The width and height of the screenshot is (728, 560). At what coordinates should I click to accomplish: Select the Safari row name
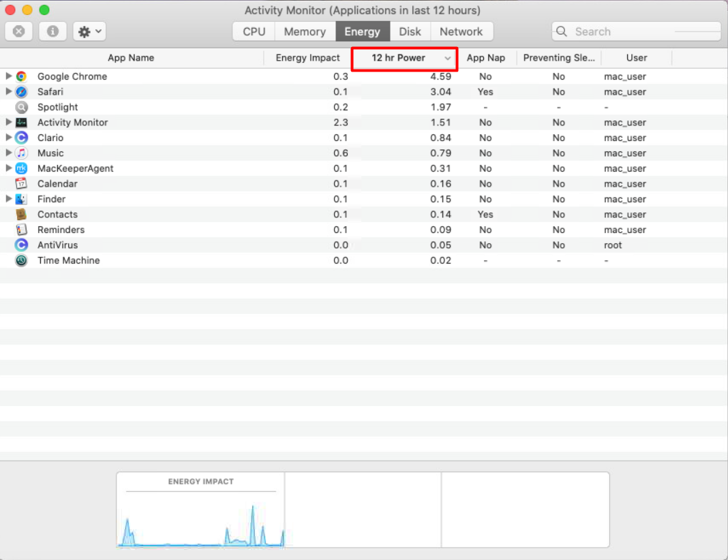pos(50,92)
